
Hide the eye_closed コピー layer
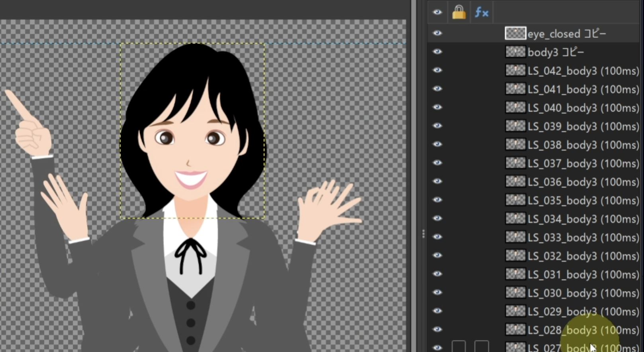[437, 33]
